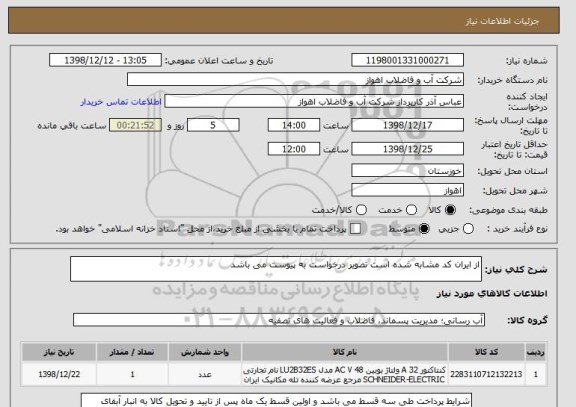The width and height of the screenshot is (576, 407).
Task: Select the کالا/خدمت radio option
Action: [361, 210]
